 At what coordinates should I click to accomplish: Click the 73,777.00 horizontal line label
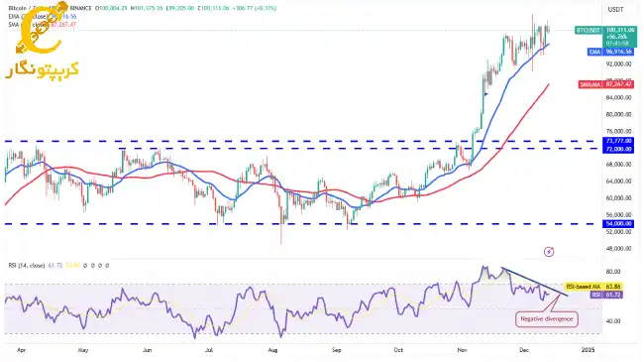618,141
